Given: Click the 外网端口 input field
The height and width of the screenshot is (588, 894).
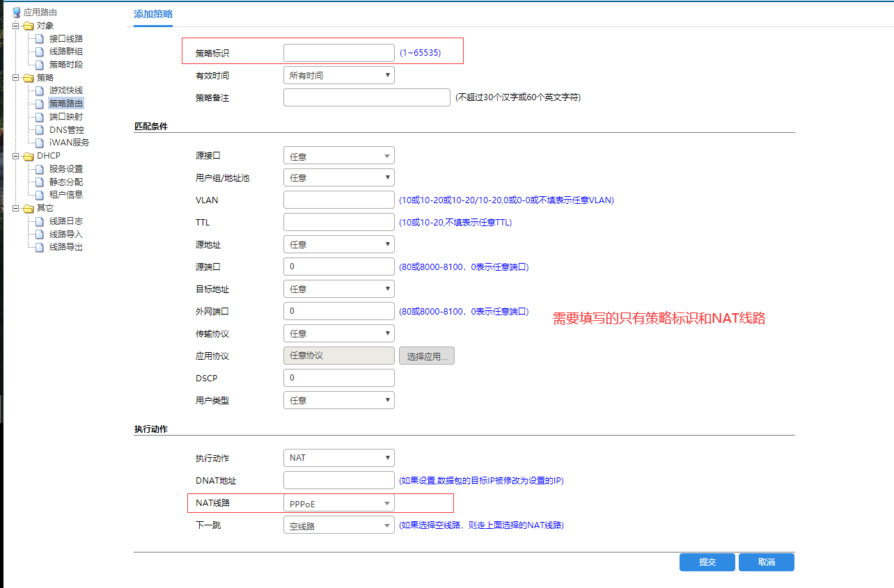Looking at the screenshot, I should point(339,312).
